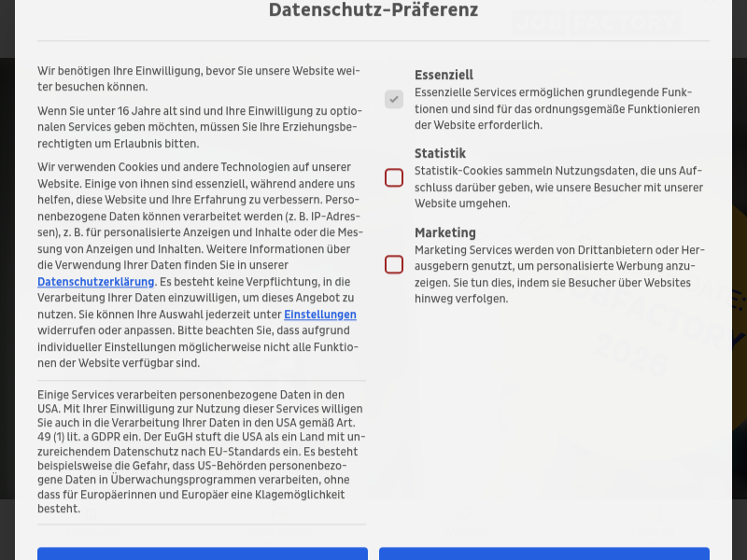Enable the Marketing cookies checkbox
The width and height of the screenshot is (747, 560).
[394, 264]
